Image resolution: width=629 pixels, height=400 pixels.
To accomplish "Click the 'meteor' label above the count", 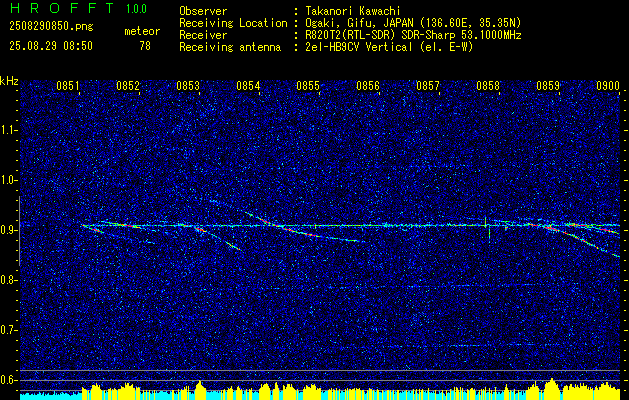I will tap(142, 31).
